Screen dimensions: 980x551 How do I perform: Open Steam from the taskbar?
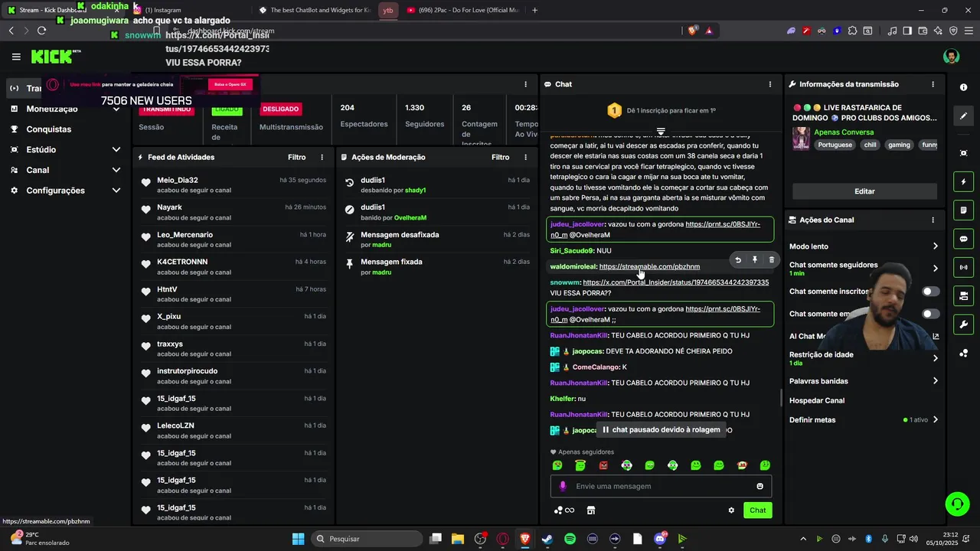point(547,539)
